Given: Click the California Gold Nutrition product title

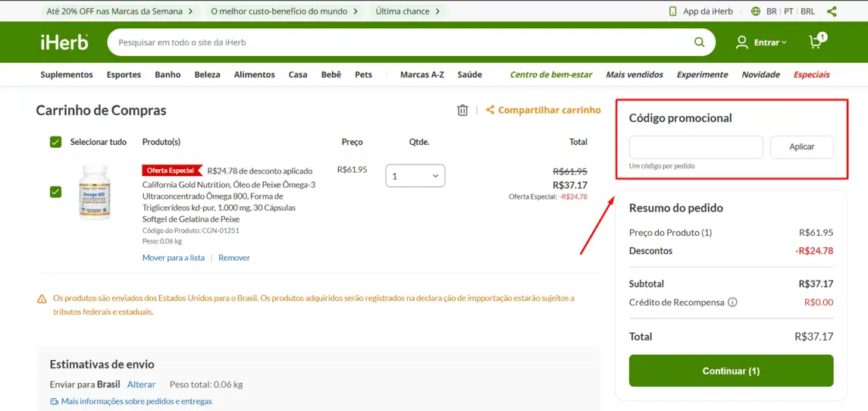Looking at the screenshot, I should point(229,202).
